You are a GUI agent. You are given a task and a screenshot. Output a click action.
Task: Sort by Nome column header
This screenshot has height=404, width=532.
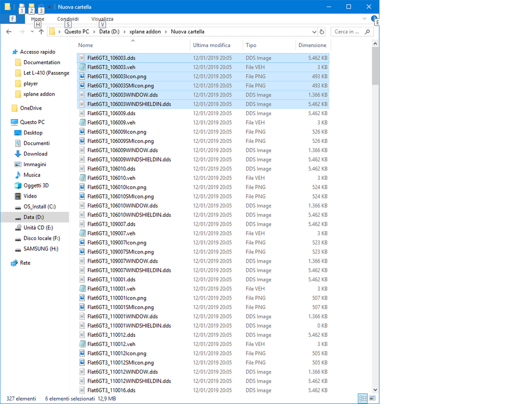tap(85, 45)
